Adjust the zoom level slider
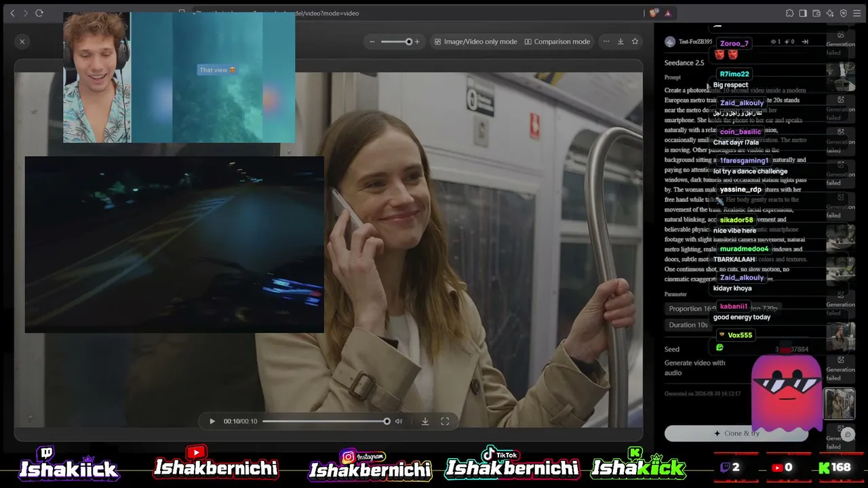This screenshot has height=488, width=868. pos(397,41)
